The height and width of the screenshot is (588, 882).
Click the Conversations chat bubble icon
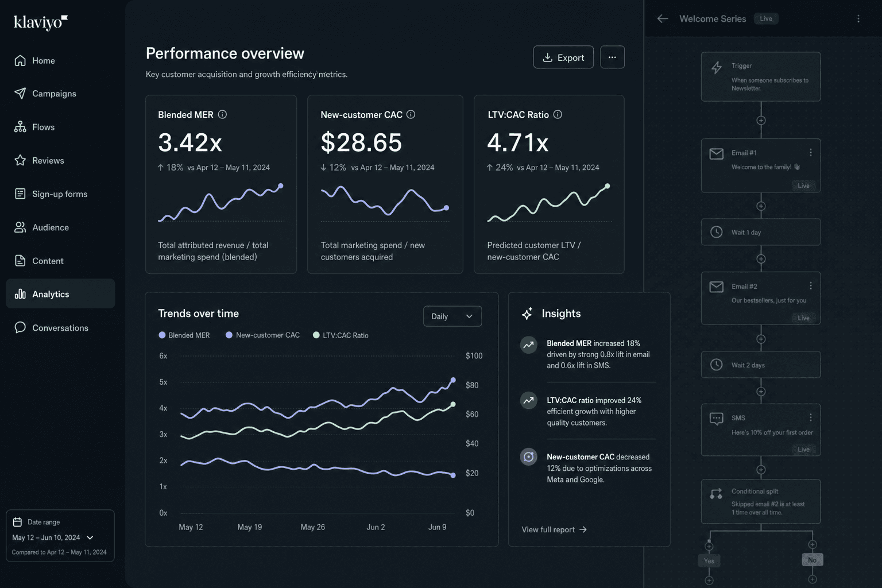click(20, 327)
